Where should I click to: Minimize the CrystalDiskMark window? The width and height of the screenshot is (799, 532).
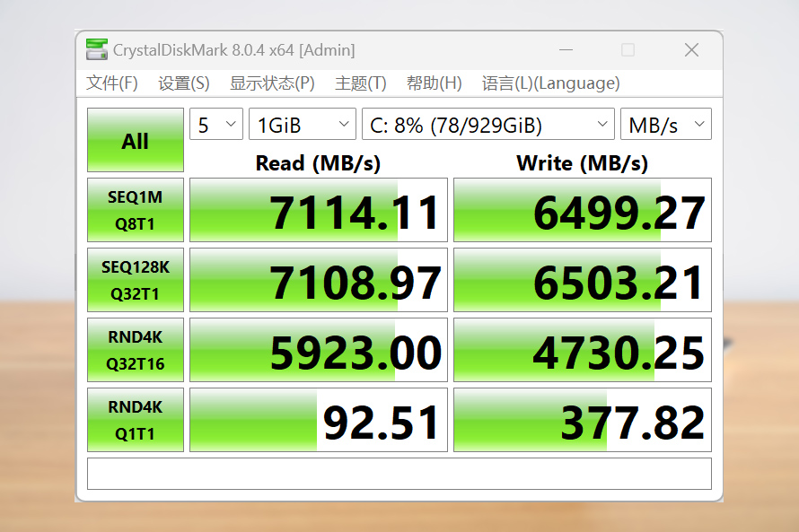(566, 50)
